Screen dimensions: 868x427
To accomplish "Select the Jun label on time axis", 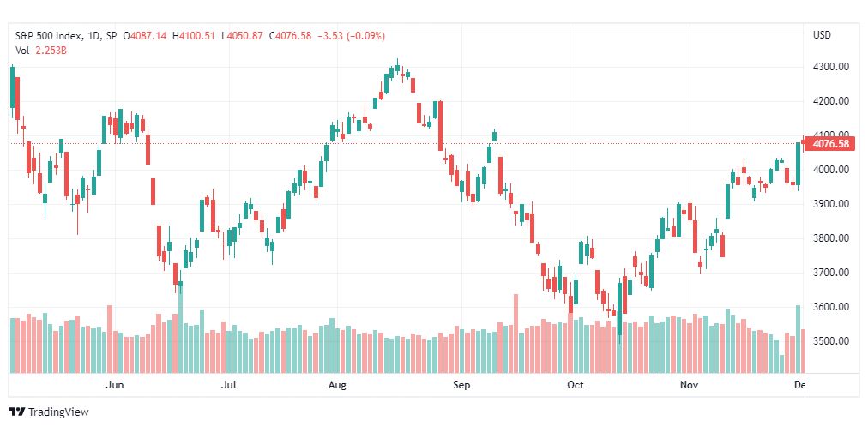I will (x=113, y=385).
